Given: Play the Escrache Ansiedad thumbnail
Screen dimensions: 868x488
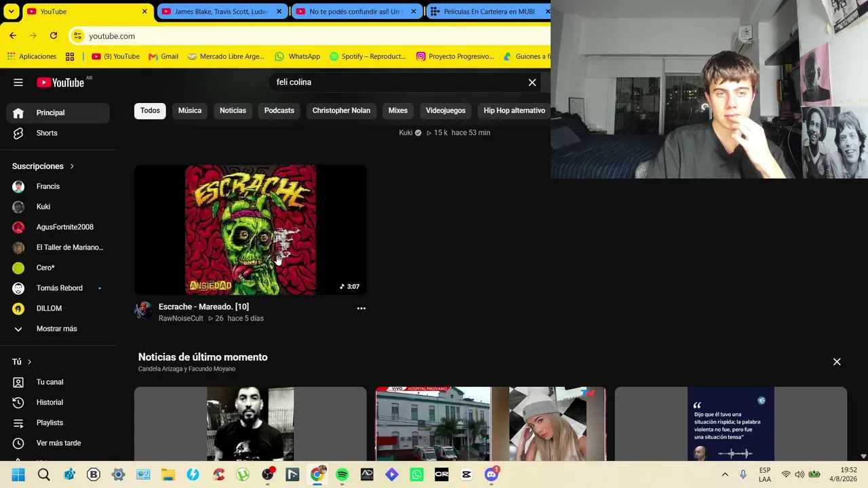Looking at the screenshot, I should (250, 230).
